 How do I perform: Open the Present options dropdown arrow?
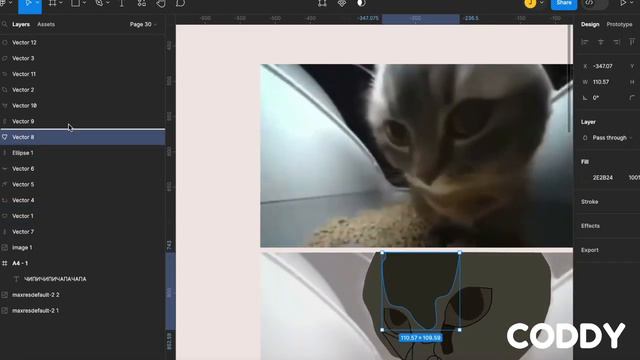(633, 3)
